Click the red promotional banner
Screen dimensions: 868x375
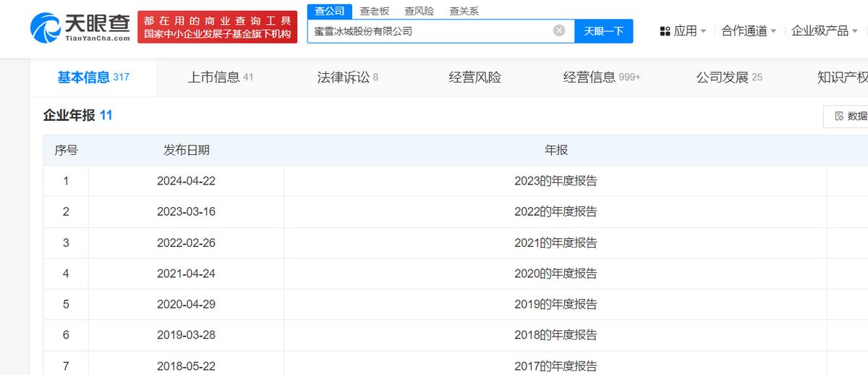coord(217,28)
